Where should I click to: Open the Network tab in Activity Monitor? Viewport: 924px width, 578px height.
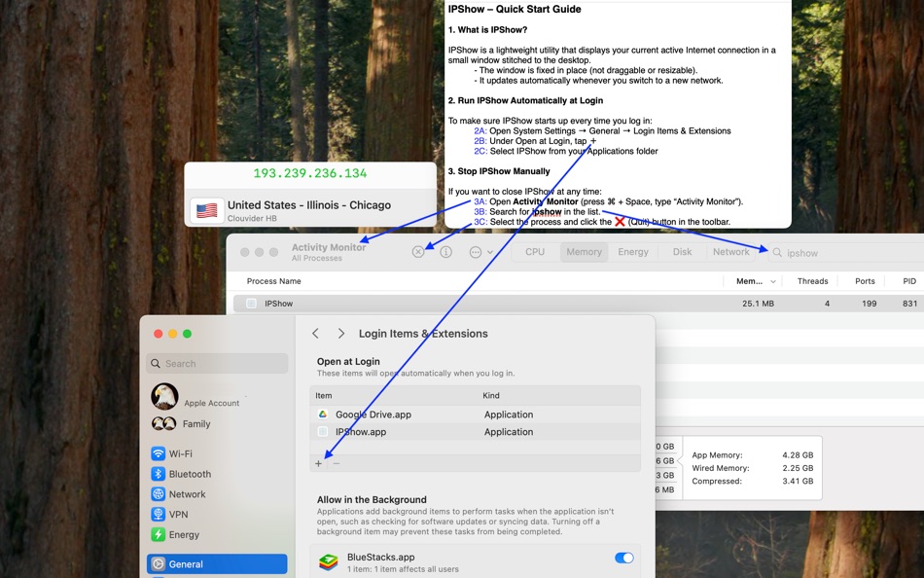click(x=731, y=251)
